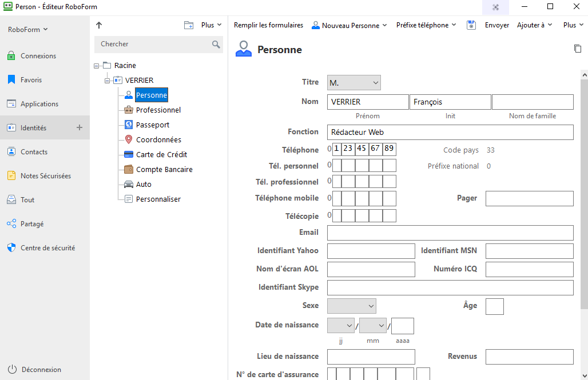Click the Identifiant Skype field

point(450,288)
